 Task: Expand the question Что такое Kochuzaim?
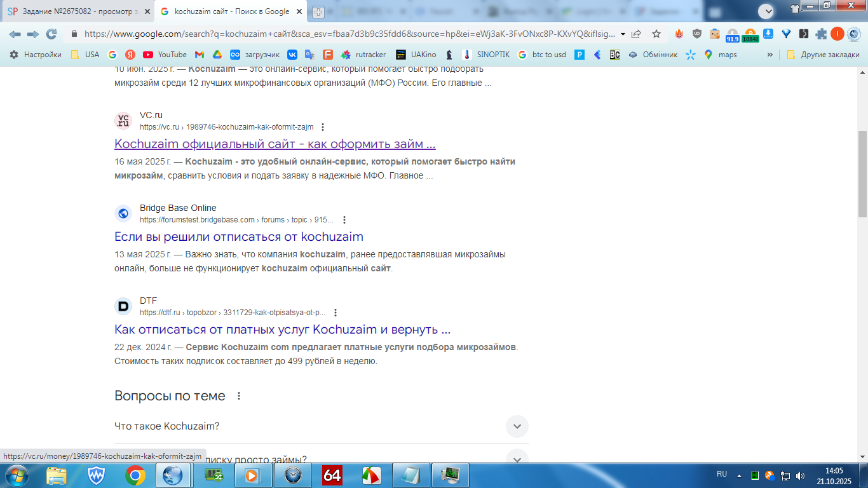pos(321,426)
